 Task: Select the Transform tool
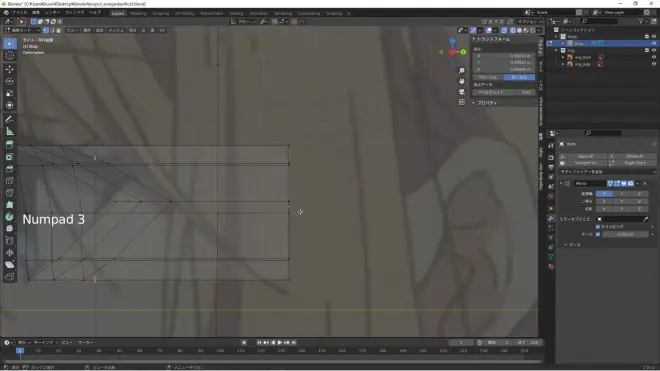pos(10,105)
